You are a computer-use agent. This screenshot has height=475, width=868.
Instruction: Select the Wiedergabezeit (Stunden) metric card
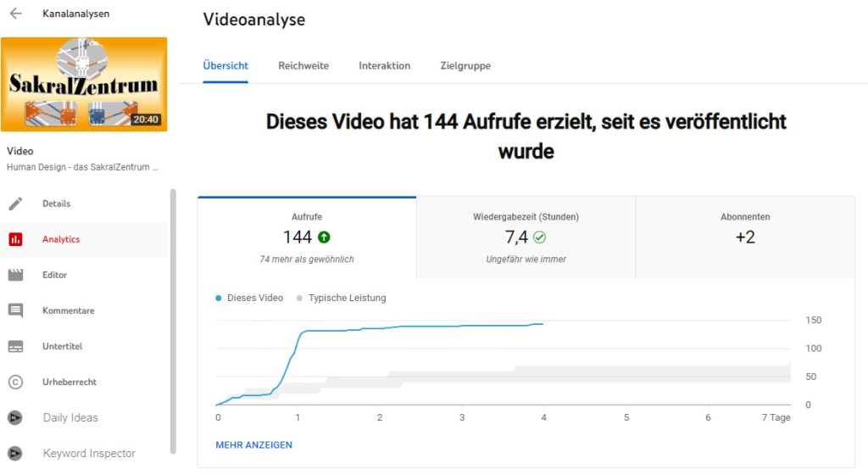coord(526,237)
